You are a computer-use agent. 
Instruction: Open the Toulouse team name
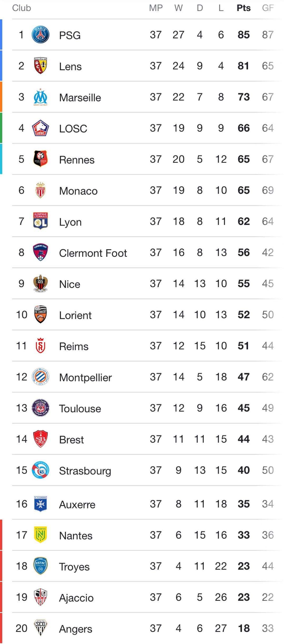tap(80, 409)
